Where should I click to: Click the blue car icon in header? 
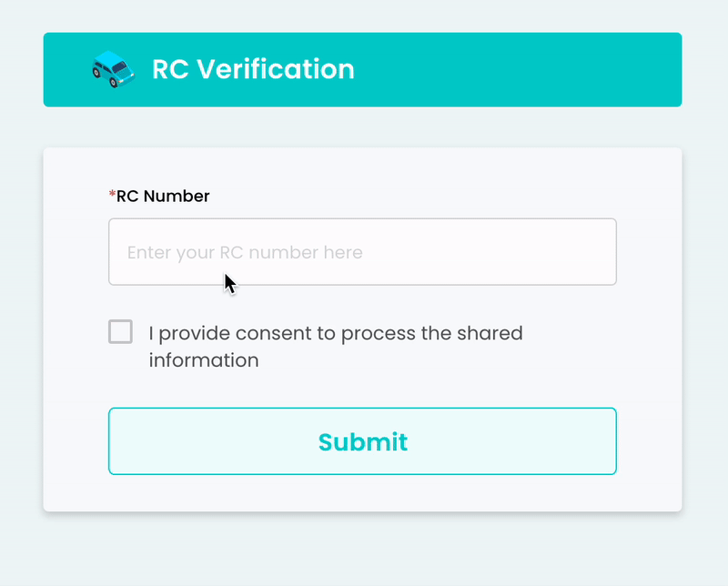pos(113,69)
